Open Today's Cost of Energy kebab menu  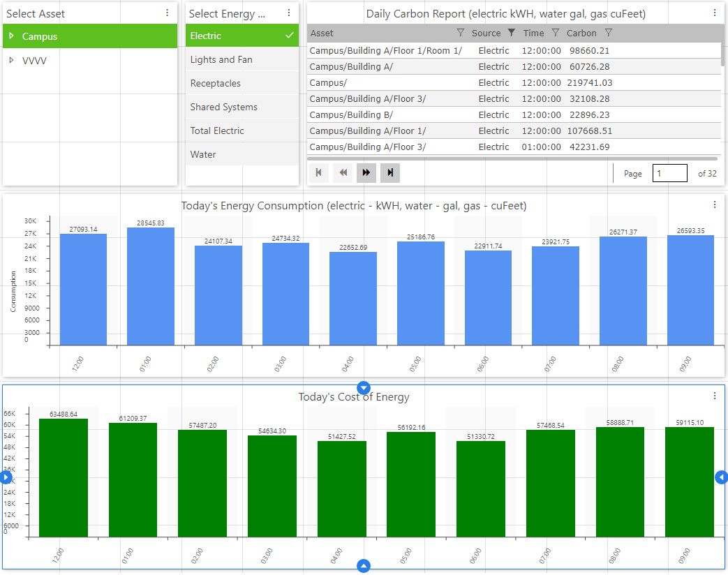(715, 396)
